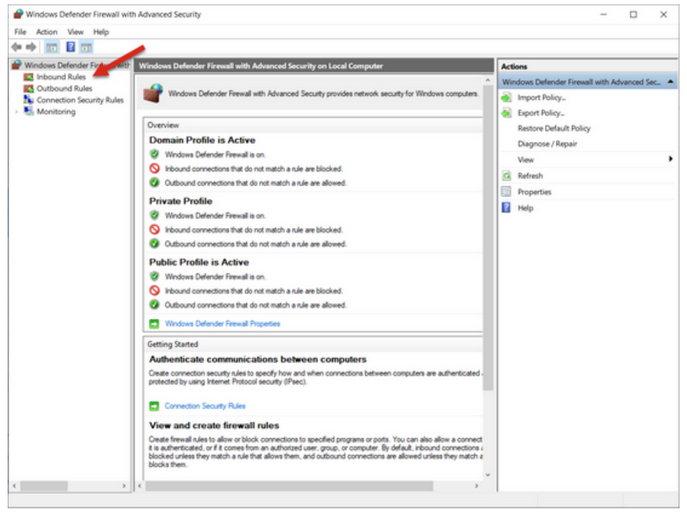Click the center pane vertical scrollbar thumb
This screenshot has height=517, width=687.
click(488, 237)
